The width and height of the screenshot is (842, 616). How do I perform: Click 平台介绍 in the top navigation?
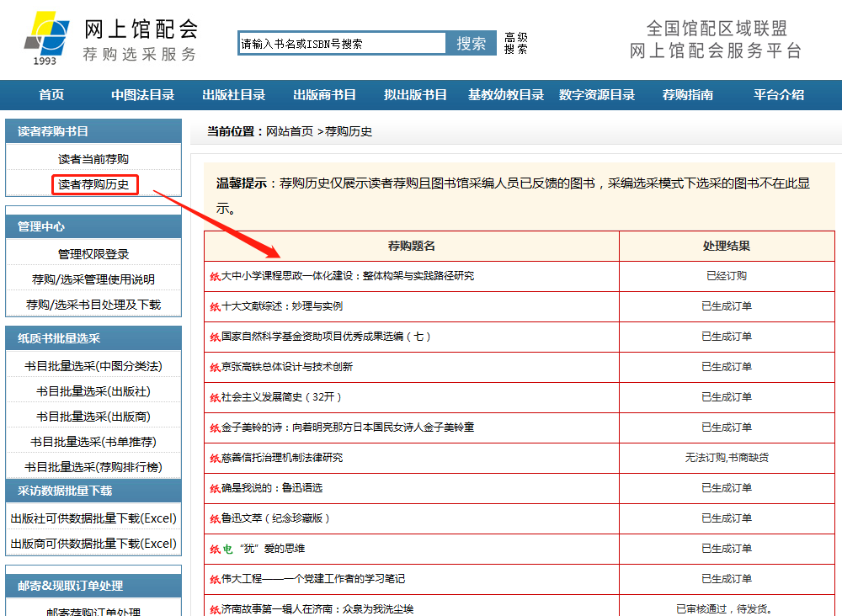(x=779, y=95)
